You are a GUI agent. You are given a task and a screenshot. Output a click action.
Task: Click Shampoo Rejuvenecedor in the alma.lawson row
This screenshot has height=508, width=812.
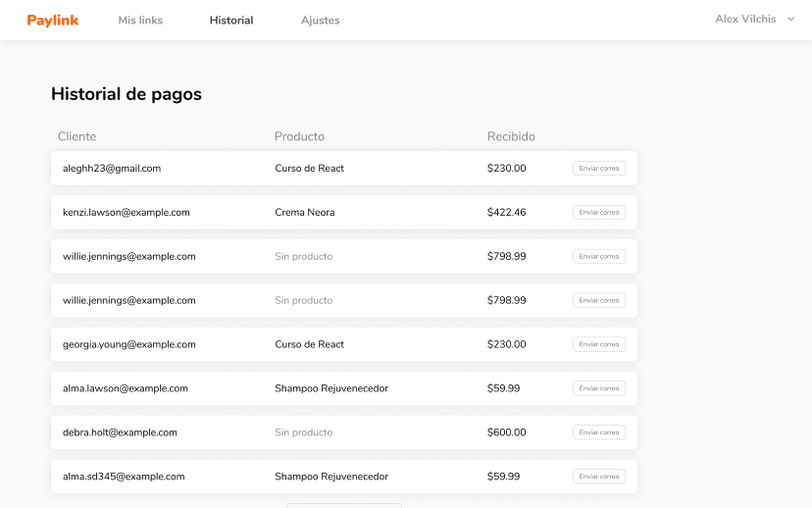tap(331, 388)
